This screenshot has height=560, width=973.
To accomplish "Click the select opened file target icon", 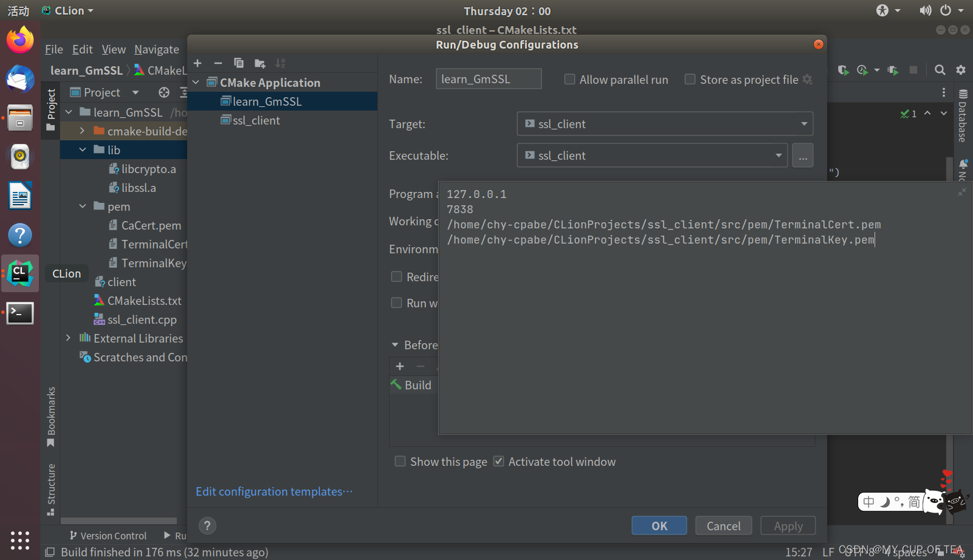I will coord(164,92).
